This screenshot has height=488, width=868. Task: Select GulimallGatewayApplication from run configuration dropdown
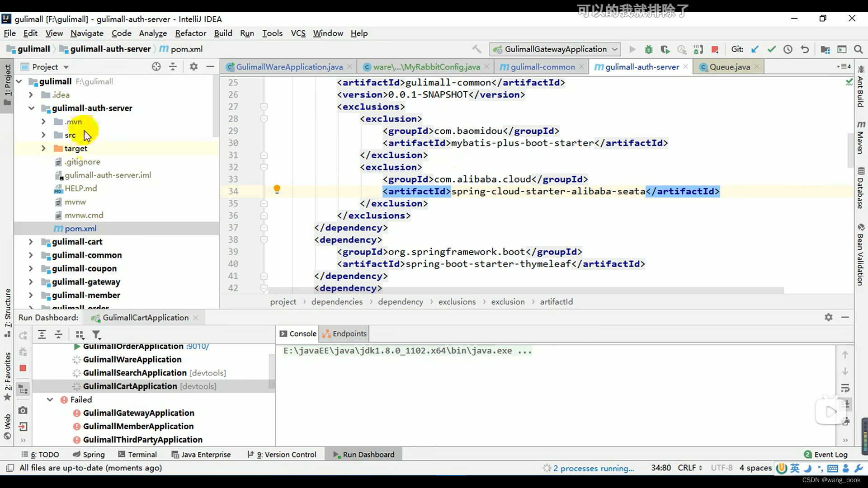coord(554,49)
